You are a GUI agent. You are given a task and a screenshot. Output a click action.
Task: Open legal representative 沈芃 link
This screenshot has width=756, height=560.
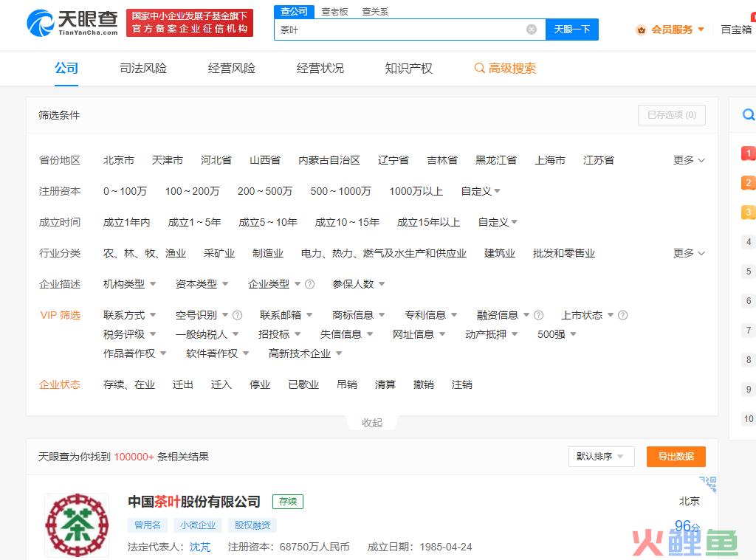coord(200,547)
